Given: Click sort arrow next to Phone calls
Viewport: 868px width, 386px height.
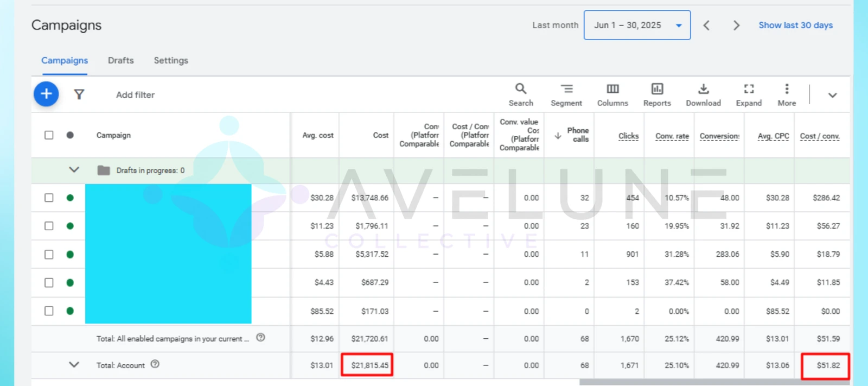Looking at the screenshot, I should pos(558,136).
